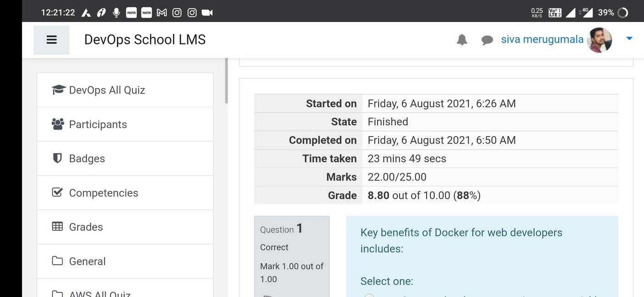Click the Participants group icon
This screenshot has height=297, width=644.
[x=58, y=124]
